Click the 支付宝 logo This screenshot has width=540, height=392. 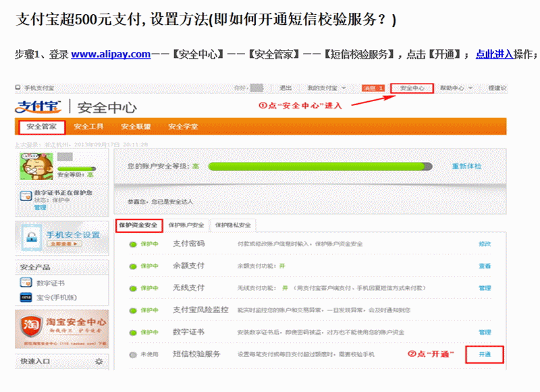coord(38,107)
